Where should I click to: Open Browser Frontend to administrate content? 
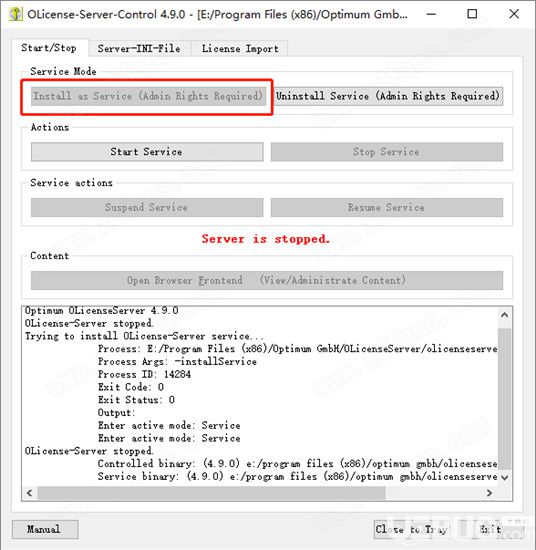click(x=267, y=280)
